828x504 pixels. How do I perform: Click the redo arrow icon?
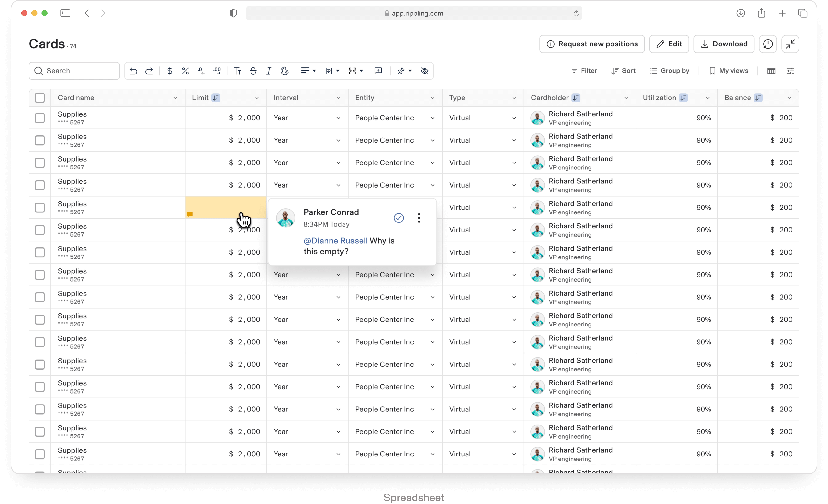coord(149,71)
